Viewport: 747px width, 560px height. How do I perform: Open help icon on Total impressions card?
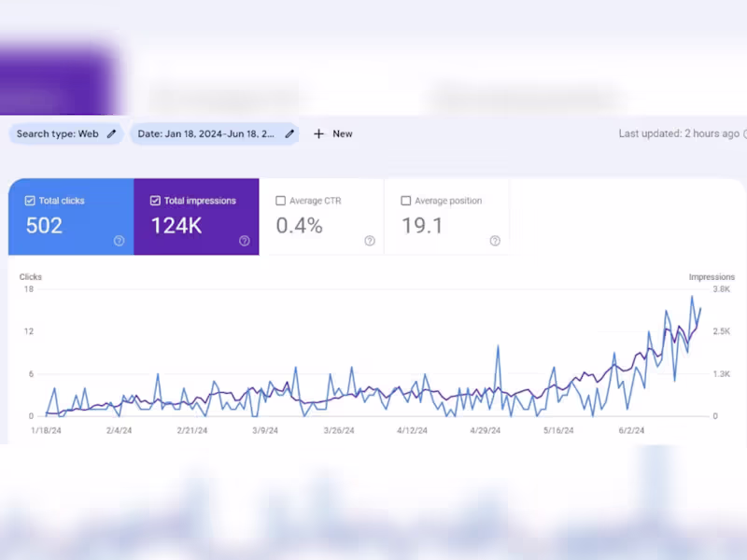[x=245, y=241]
